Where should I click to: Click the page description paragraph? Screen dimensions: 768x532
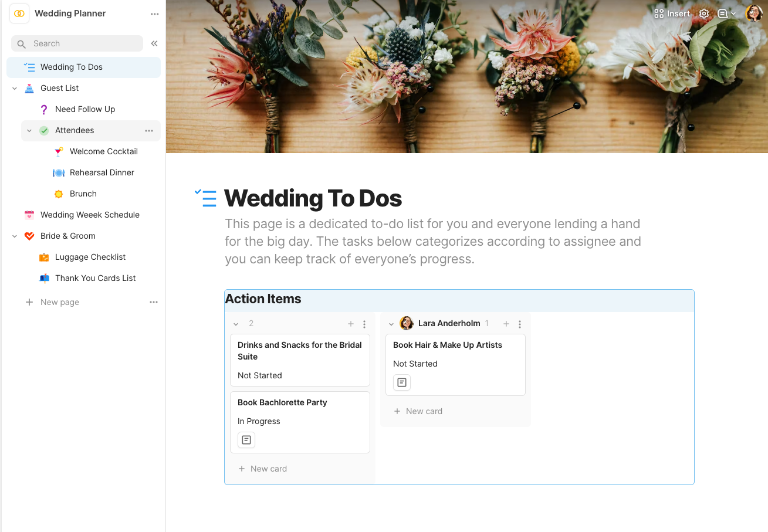pyautogui.click(x=433, y=241)
